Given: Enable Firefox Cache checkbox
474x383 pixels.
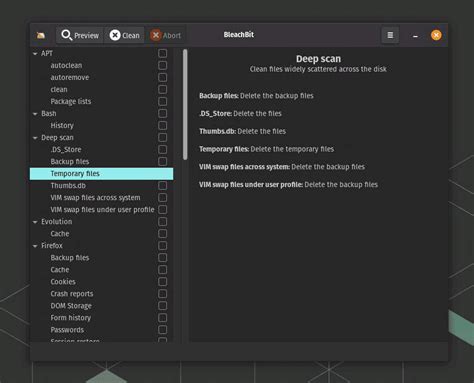Looking at the screenshot, I should click(162, 269).
